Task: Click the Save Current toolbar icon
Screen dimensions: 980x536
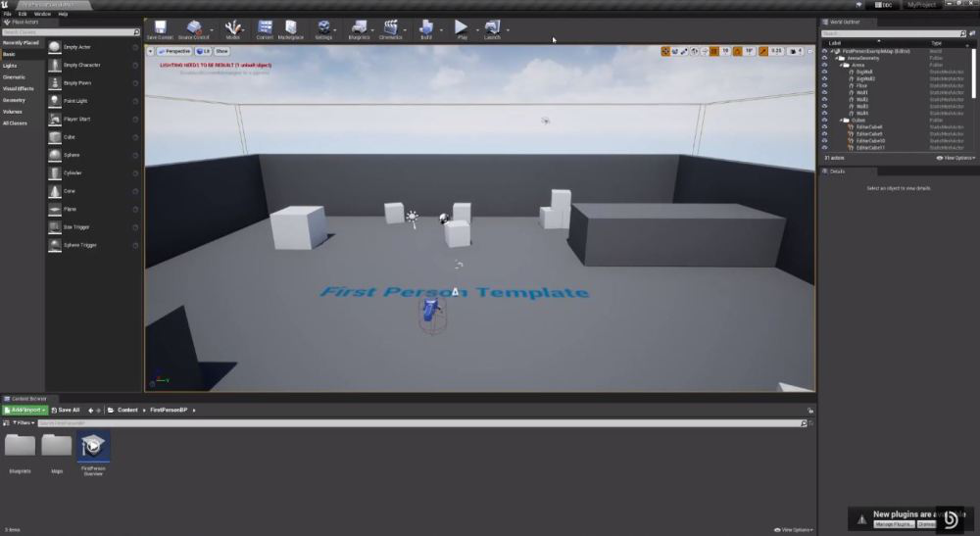Action: 160,29
